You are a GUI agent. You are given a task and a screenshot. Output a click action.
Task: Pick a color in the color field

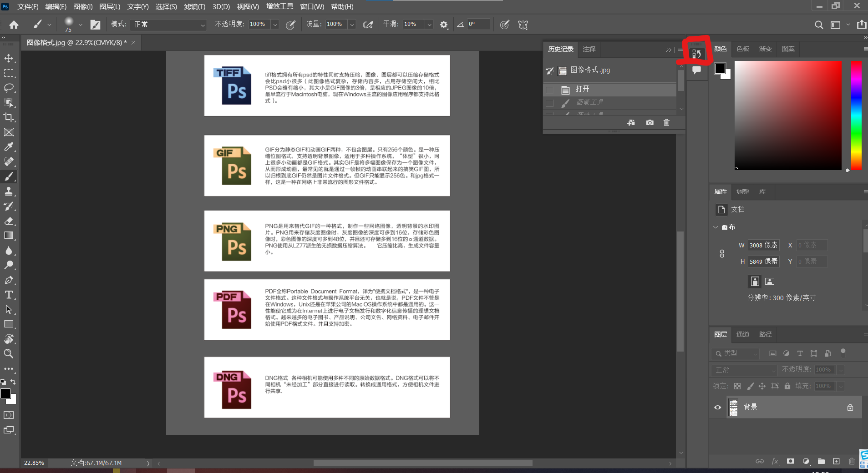(788, 116)
